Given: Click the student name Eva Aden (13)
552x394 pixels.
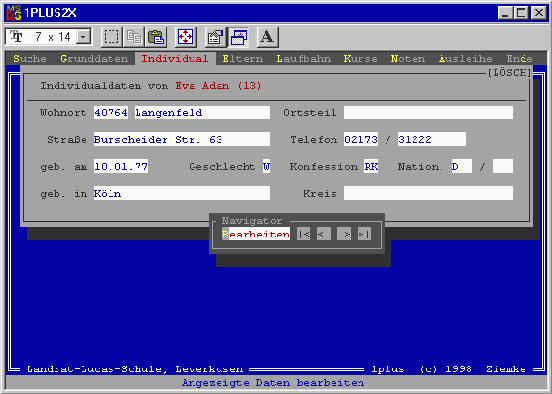Looking at the screenshot, I should [x=219, y=86].
